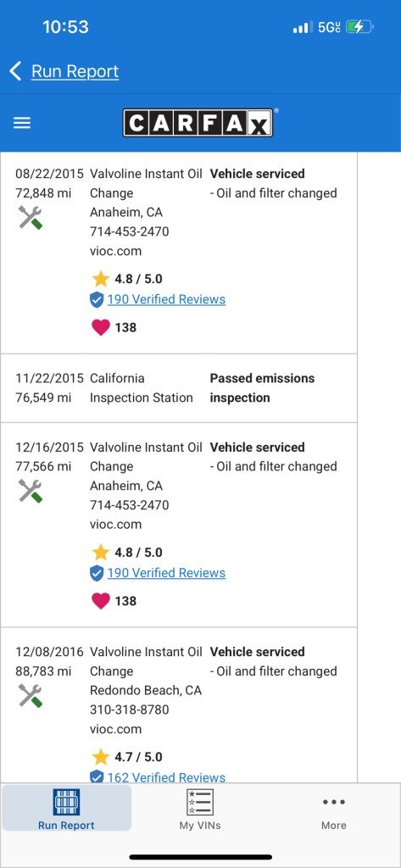Viewport: 401px width, 868px height.
Task: Open the hamburger menu icon
Action: coord(21,123)
